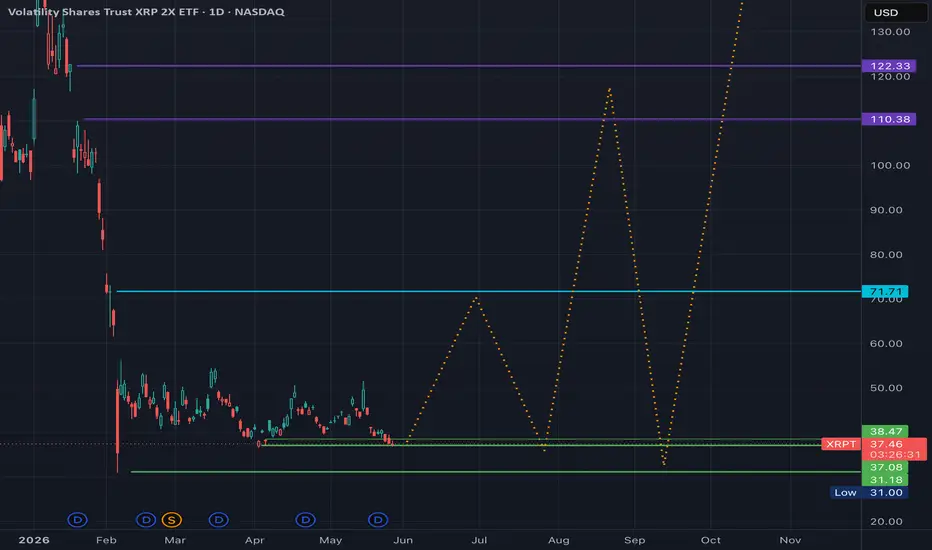Click the 20.00 price axis label
932x550 pixels.
click(886, 521)
